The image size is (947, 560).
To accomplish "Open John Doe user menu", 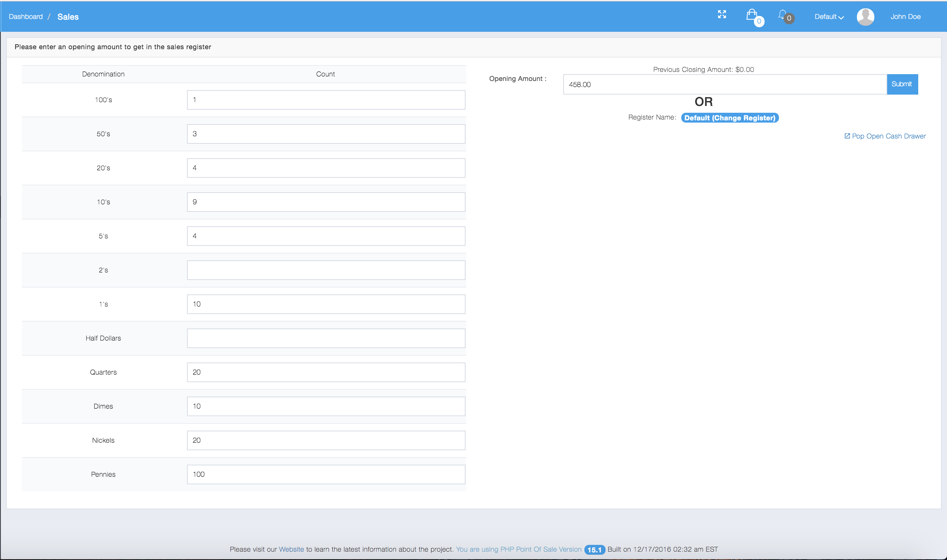I will click(905, 17).
